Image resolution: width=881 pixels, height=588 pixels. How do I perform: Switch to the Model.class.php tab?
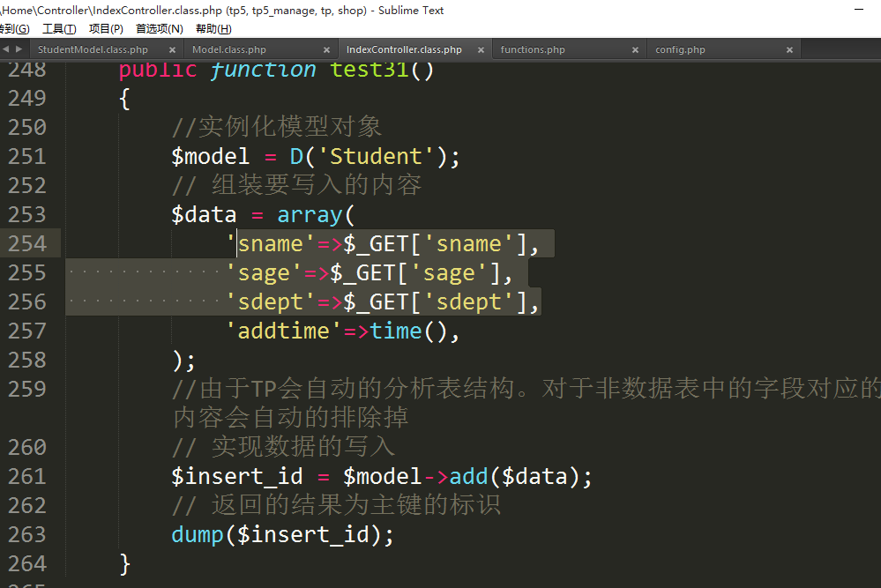pos(229,50)
